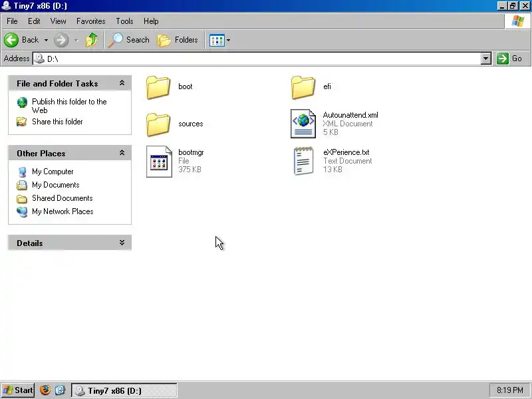Select the boot folder icon
The height and width of the screenshot is (399, 532).
point(158,87)
